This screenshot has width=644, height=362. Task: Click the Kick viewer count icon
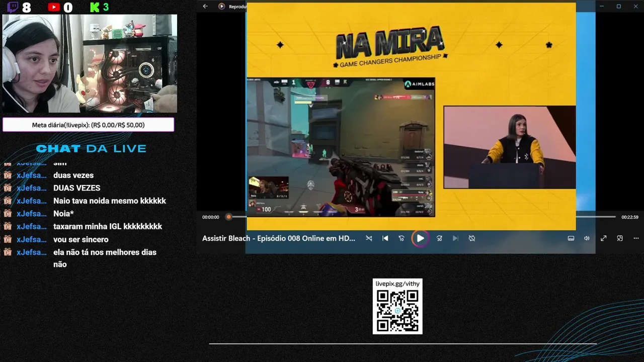click(x=94, y=7)
